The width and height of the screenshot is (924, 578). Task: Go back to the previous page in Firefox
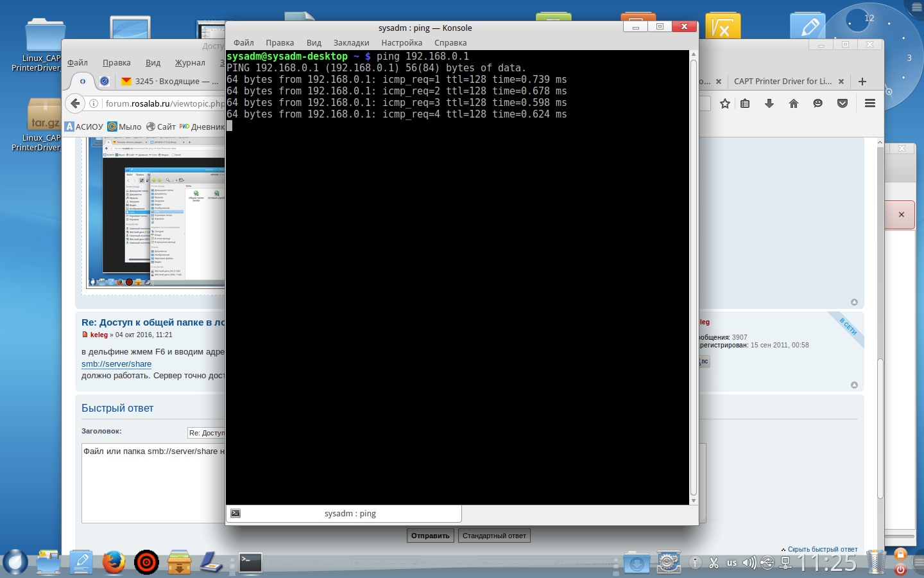(x=76, y=103)
